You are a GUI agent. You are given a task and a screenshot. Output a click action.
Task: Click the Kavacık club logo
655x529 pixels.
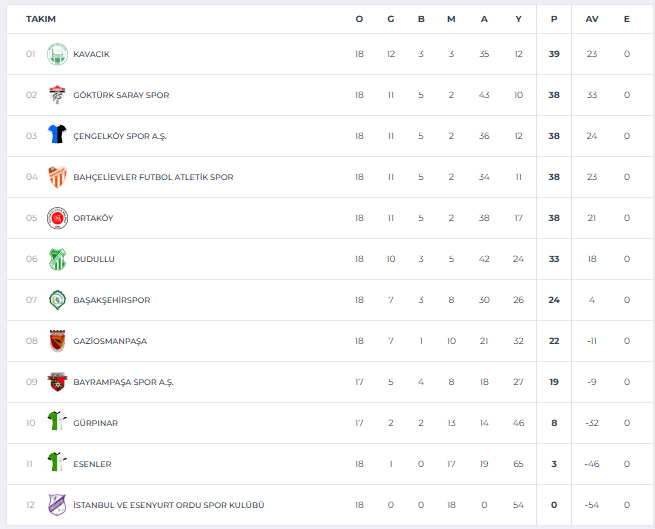(57, 54)
